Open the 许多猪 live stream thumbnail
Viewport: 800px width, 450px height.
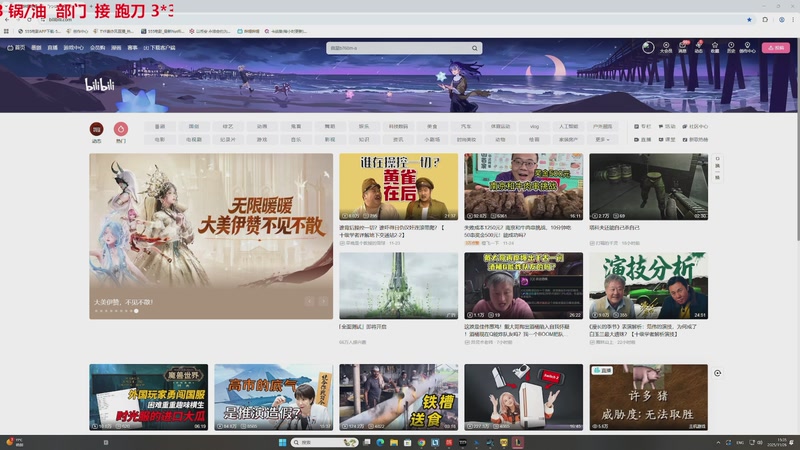648,397
